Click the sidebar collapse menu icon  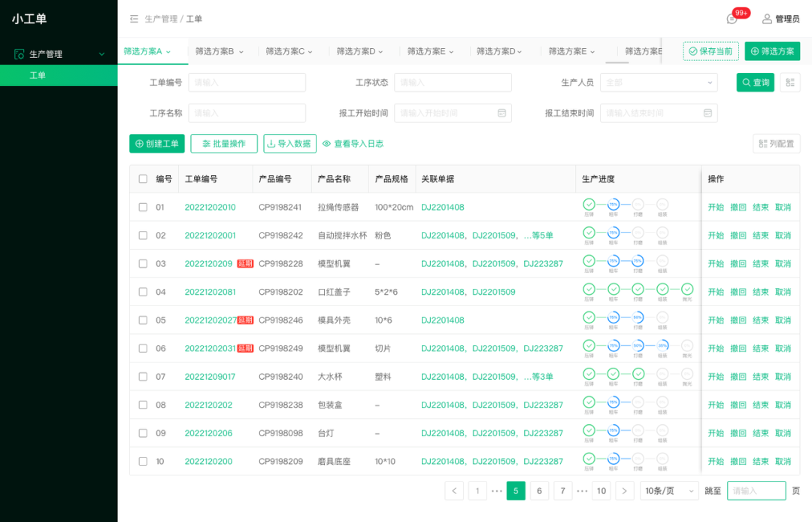134,19
